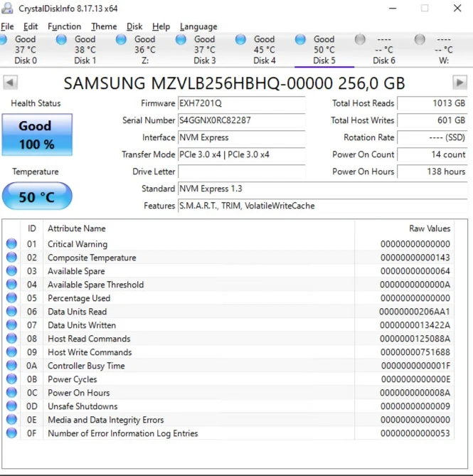Click the Power On Count value 14 count
The width and height of the screenshot is (473, 476).
tap(432, 154)
